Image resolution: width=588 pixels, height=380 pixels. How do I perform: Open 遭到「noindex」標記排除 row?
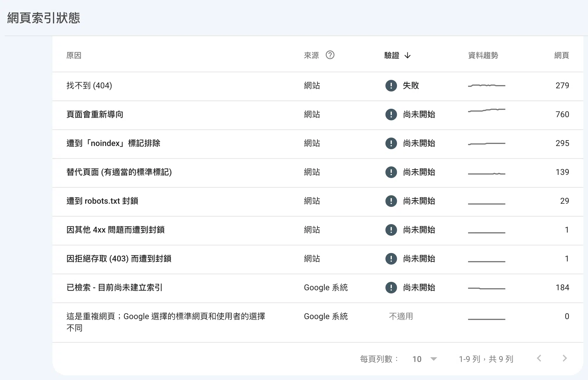click(x=318, y=144)
